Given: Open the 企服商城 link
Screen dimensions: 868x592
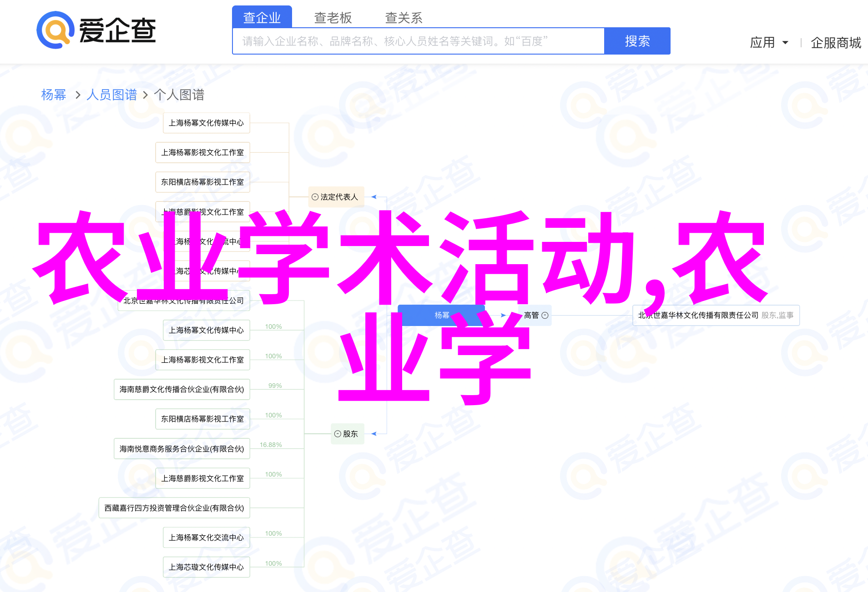Looking at the screenshot, I should tap(836, 42).
